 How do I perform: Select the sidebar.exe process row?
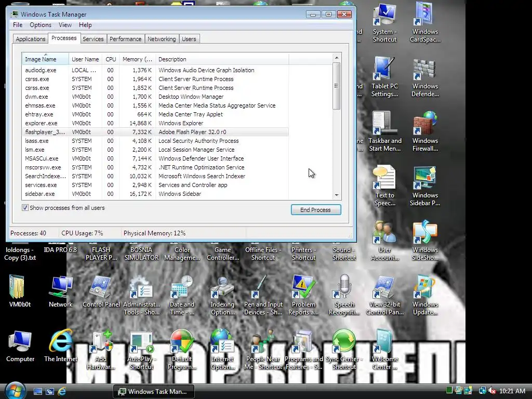[156, 194]
